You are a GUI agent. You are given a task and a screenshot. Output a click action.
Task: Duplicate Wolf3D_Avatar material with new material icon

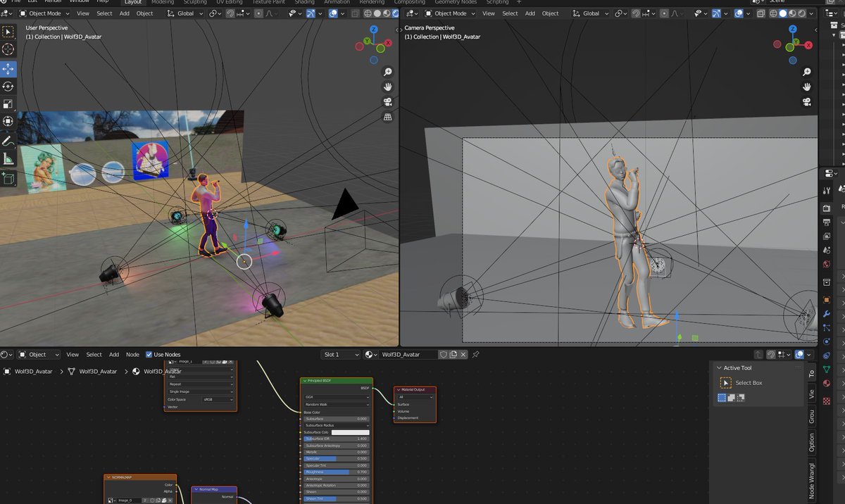tap(454, 354)
